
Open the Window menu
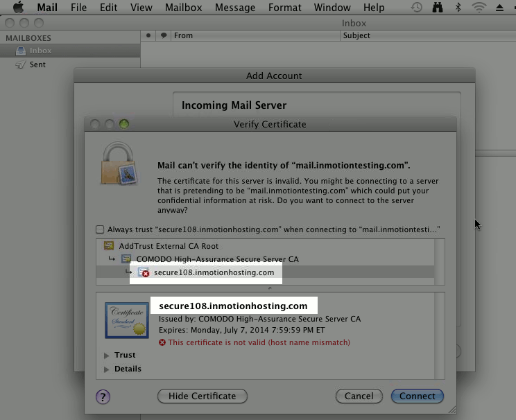pyautogui.click(x=332, y=7)
